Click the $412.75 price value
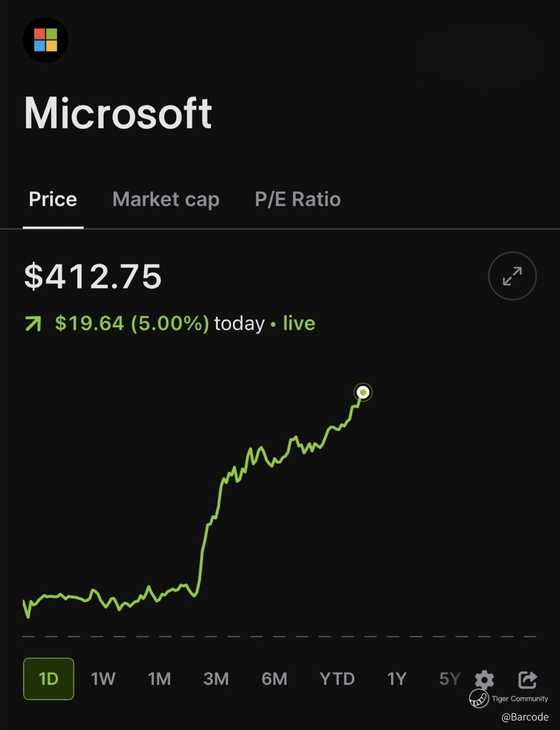 [x=93, y=276]
